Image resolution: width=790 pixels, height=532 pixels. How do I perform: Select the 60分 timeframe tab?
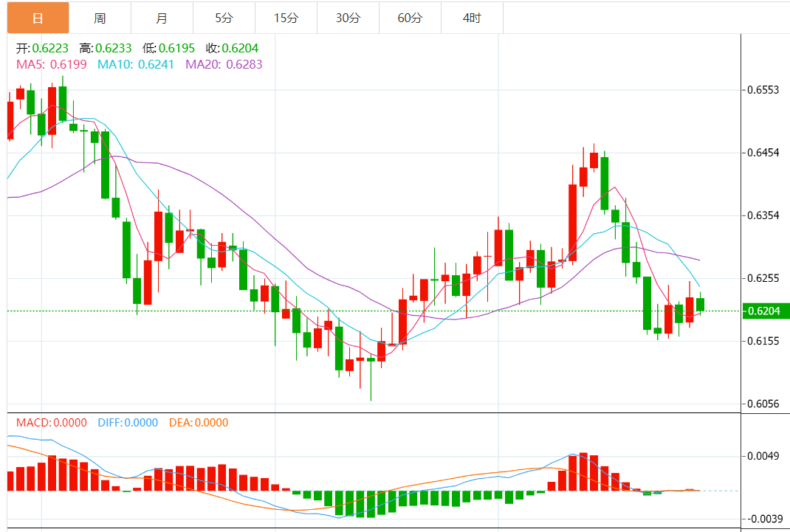(410, 18)
